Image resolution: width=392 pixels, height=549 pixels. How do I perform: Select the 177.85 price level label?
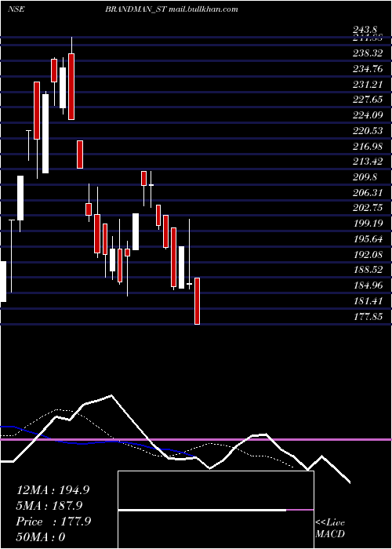tap(368, 317)
